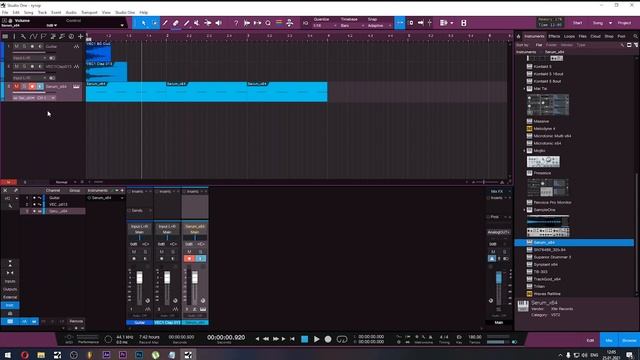Mute the VEC1 Clap track
Image resolution: width=640 pixels, height=360 pixels.
[17, 67]
